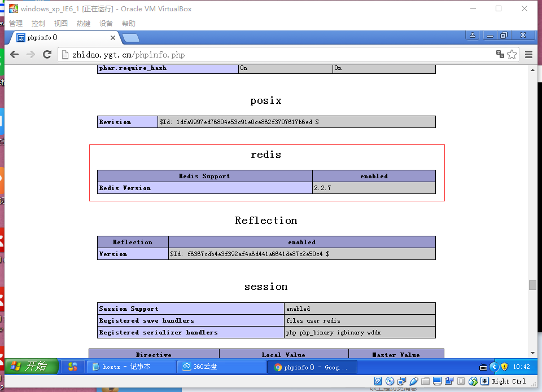Click the 10:42 taskbar clock

coord(521,367)
